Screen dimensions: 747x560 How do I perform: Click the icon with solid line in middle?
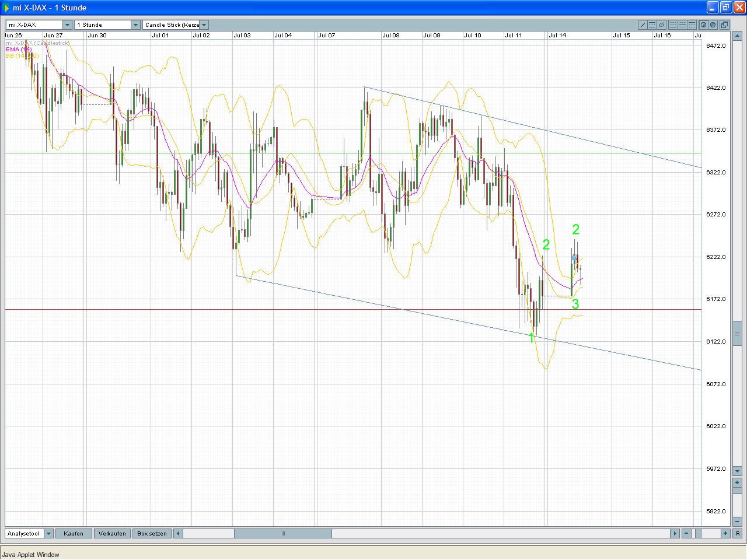(x=682, y=25)
